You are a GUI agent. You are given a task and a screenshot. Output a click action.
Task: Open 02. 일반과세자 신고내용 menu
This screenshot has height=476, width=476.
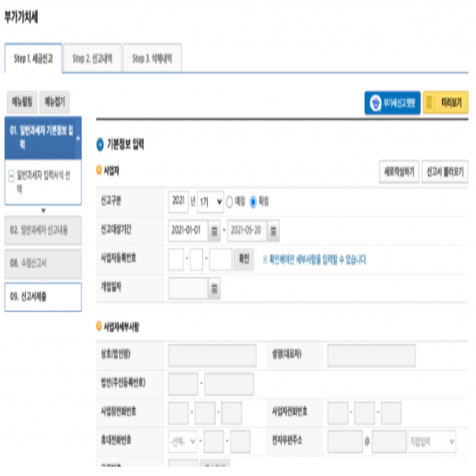[x=43, y=230]
